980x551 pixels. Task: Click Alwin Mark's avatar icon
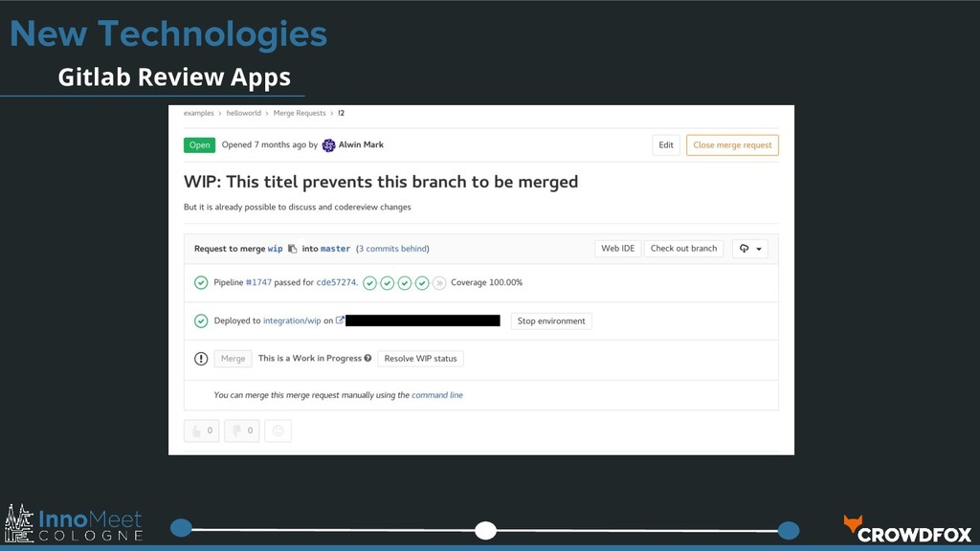tap(329, 145)
